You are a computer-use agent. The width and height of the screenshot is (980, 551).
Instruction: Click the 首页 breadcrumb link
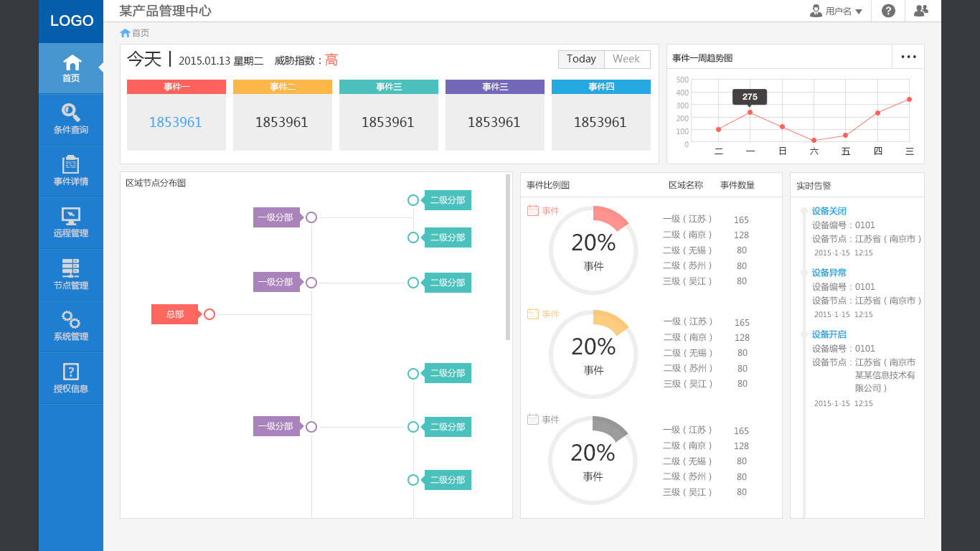coord(141,33)
